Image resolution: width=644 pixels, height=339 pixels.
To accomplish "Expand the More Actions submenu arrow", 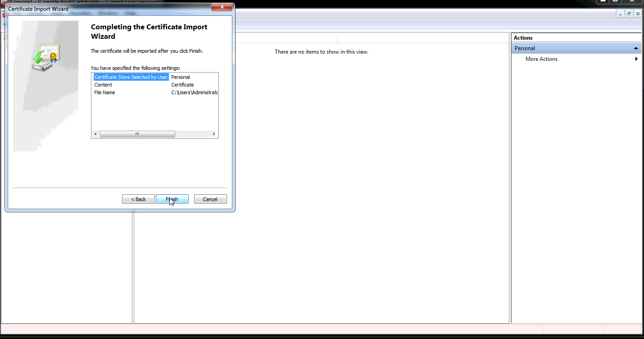I will click(636, 59).
